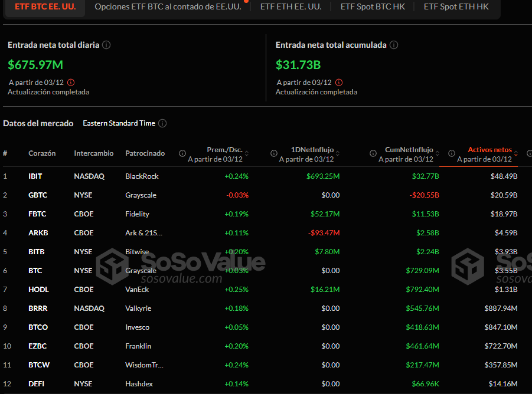
Task: Toggle sorting on the 1DNetInflujo column
Action: tap(338, 153)
